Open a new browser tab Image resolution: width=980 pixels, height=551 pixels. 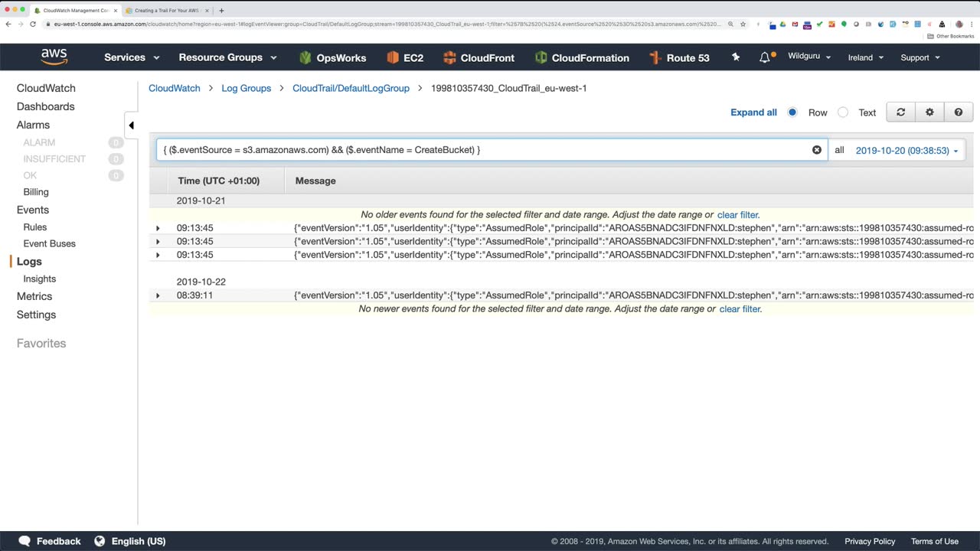click(x=222, y=11)
